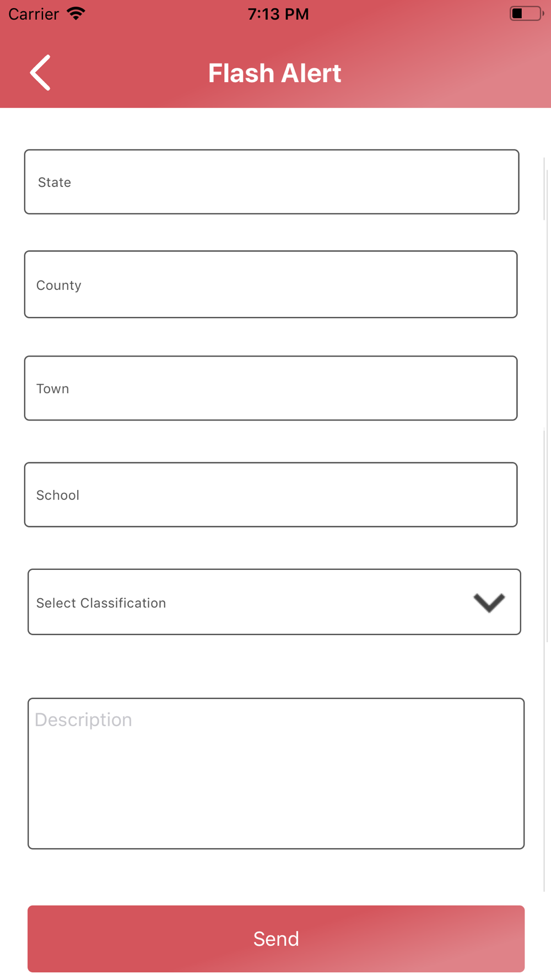Tap the Wi-Fi signal icon in status bar
This screenshot has height=980, width=551.
(76, 13)
